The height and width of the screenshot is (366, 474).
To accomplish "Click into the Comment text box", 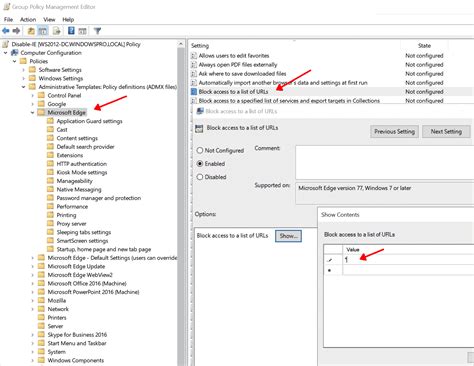I will coord(385,162).
